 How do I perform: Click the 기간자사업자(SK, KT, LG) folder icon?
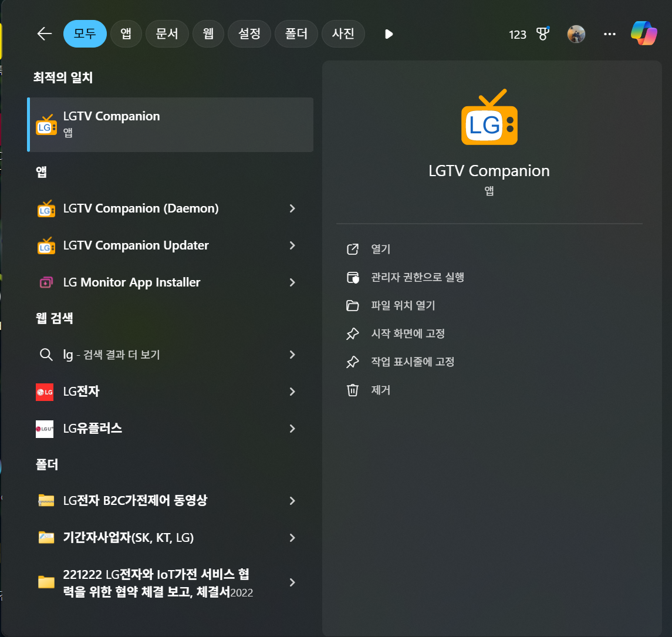(46, 538)
